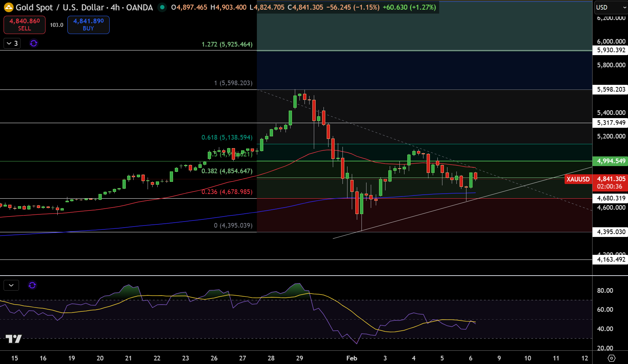Click the 103.0 spread value

click(x=57, y=25)
